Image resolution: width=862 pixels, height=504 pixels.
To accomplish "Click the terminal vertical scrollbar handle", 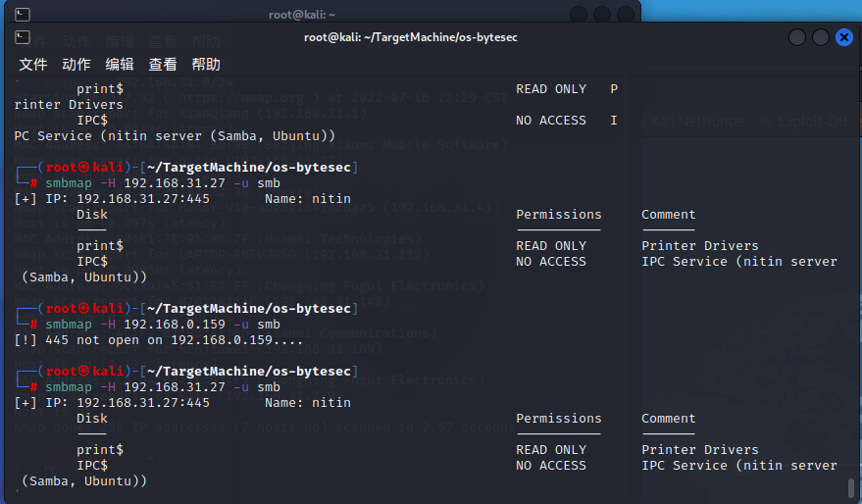I will (851, 487).
